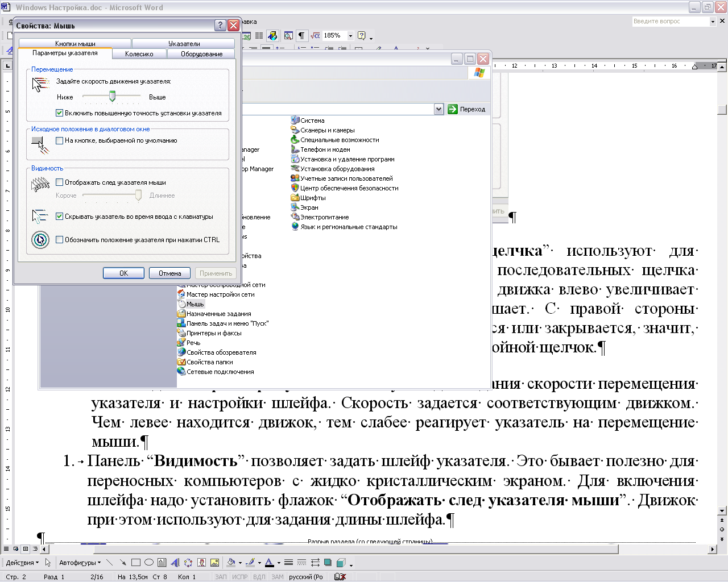Open Shadow Style options
This screenshot has width=728, height=582.
pyautogui.click(x=328, y=563)
